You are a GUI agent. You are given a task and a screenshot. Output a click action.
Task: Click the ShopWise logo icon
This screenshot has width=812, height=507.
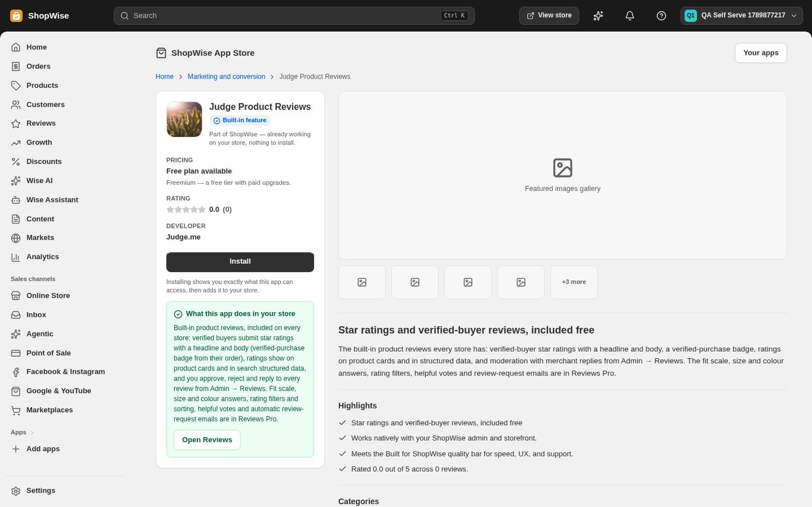(16, 15)
